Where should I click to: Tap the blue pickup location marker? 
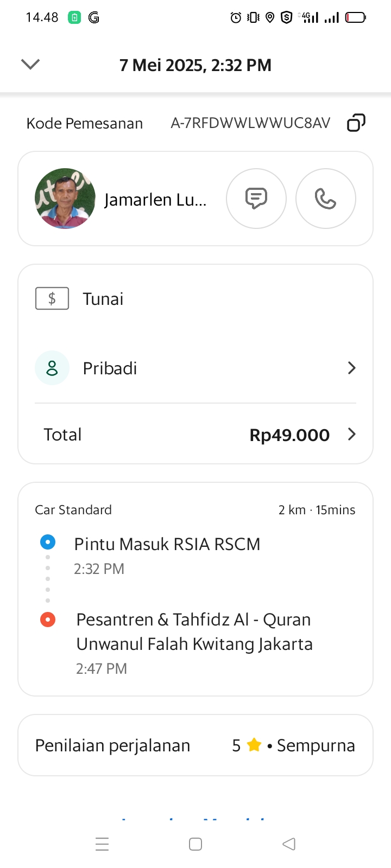tap(48, 542)
